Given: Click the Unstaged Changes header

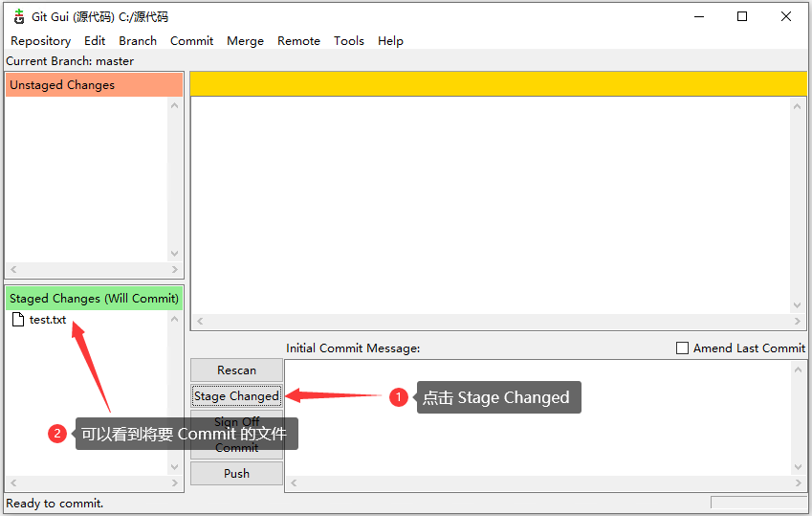Looking at the screenshot, I should (x=95, y=84).
